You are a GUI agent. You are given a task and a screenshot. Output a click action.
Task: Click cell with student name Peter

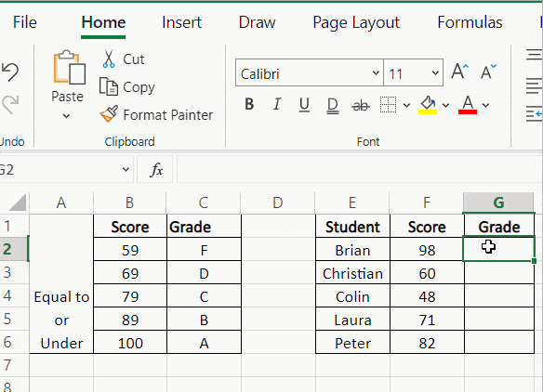(352, 342)
